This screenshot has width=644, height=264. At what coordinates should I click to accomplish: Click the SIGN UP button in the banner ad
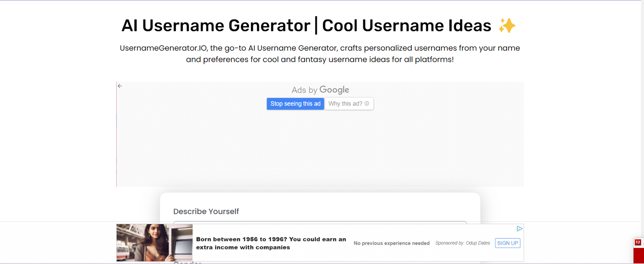(508, 243)
